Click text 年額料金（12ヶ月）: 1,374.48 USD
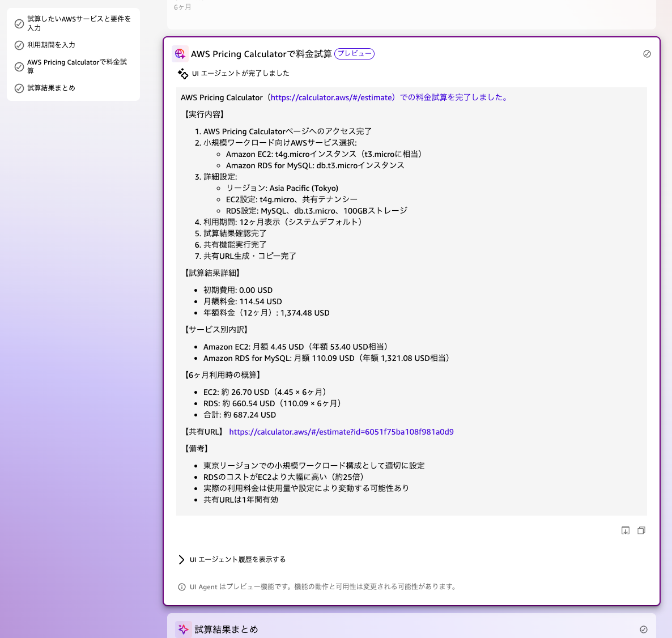Viewport: 672px width, 638px height. [x=266, y=313]
